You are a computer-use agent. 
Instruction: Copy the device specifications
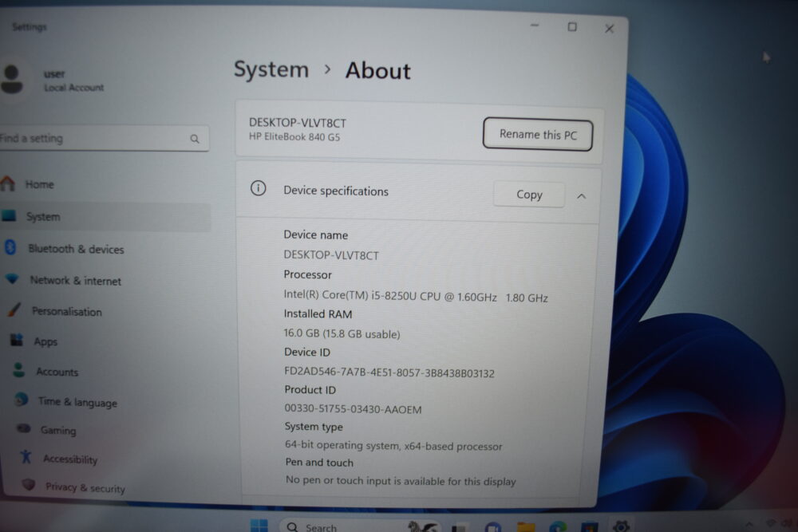529,195
